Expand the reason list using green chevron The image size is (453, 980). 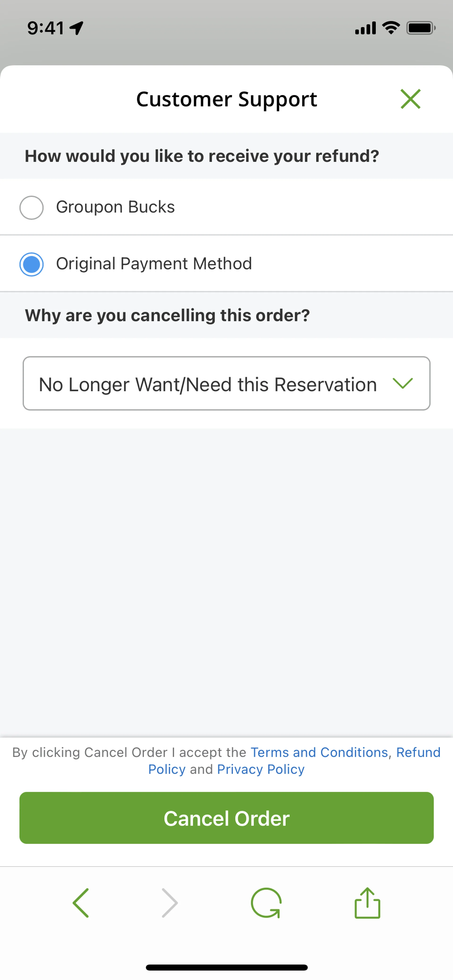coord(403,383)
